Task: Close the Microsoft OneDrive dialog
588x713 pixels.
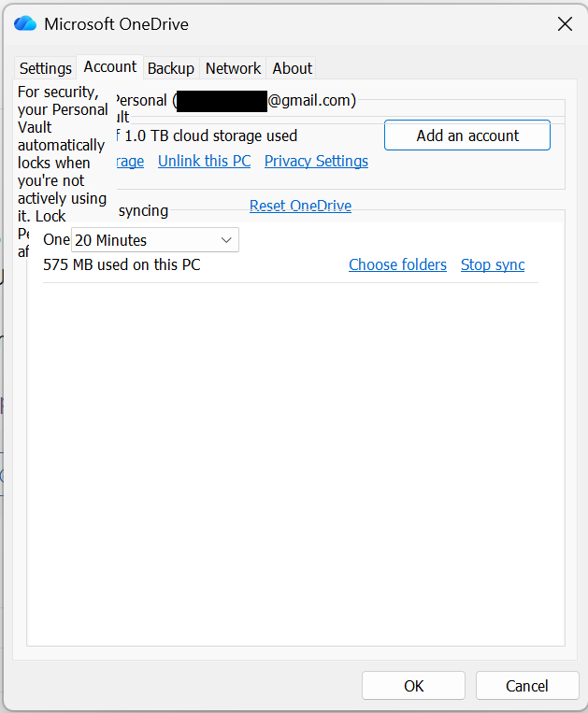Action: pos(565,24)
